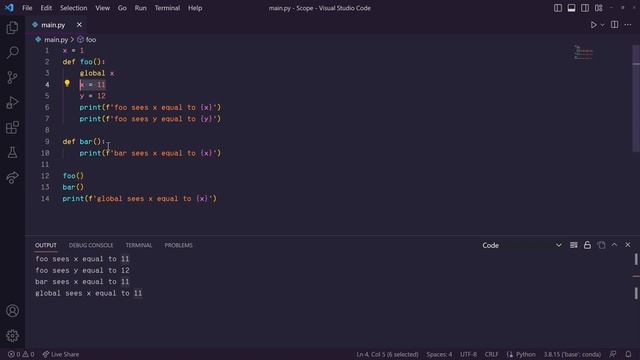The height and width of the screenshot is (360, 640).
Task: Open the Manage gear icon
Action: click(x=12, y=336)
